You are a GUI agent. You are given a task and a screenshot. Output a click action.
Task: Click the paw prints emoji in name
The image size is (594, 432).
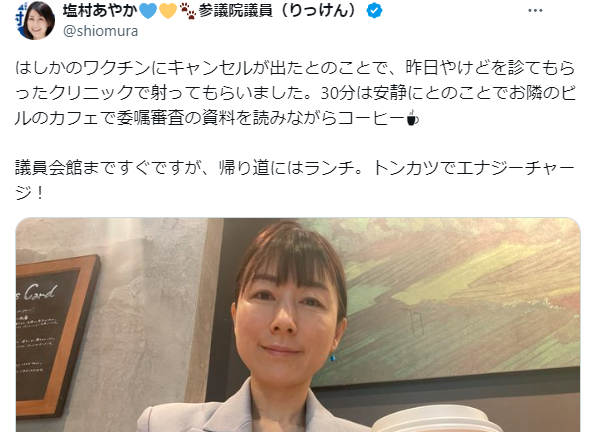(188, 12)
